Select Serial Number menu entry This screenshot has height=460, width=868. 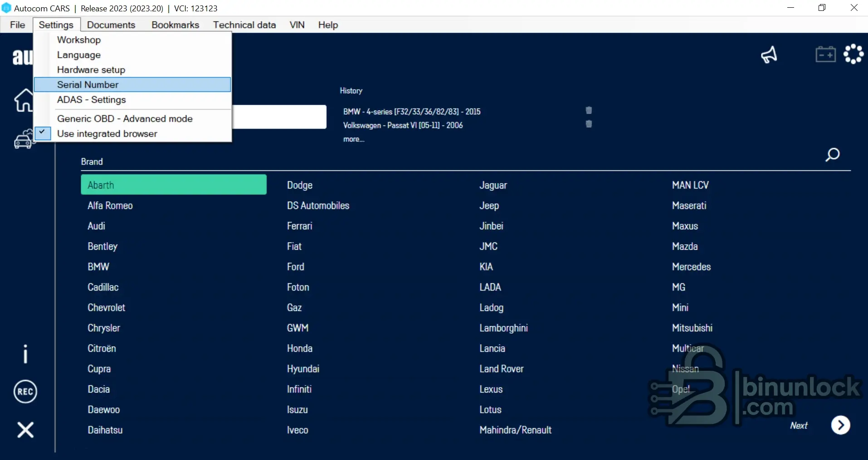pyautogui.click(x=88, y=85)
